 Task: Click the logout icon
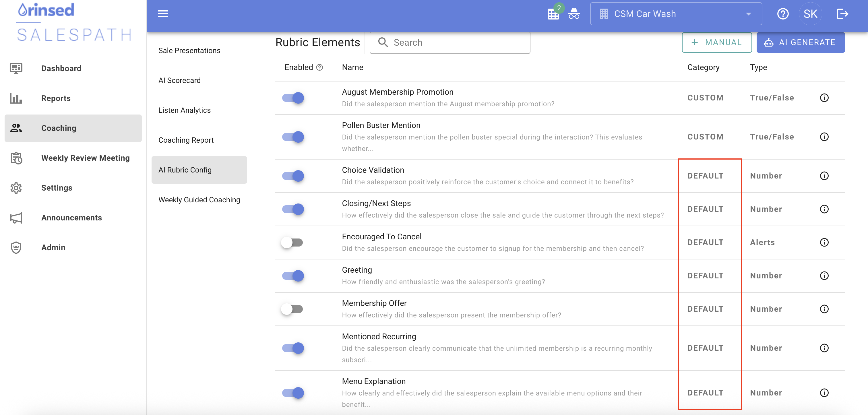pyautogui.click(x=842, y=14)
